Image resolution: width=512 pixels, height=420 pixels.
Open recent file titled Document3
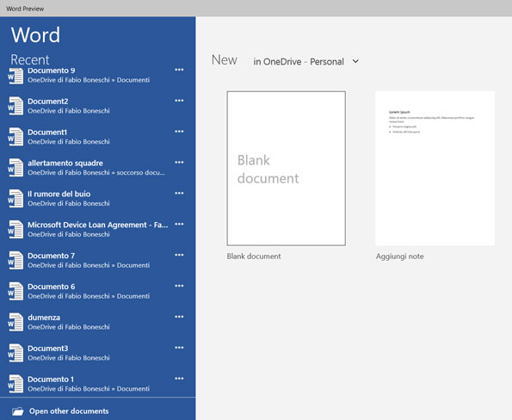click(47, 349)
